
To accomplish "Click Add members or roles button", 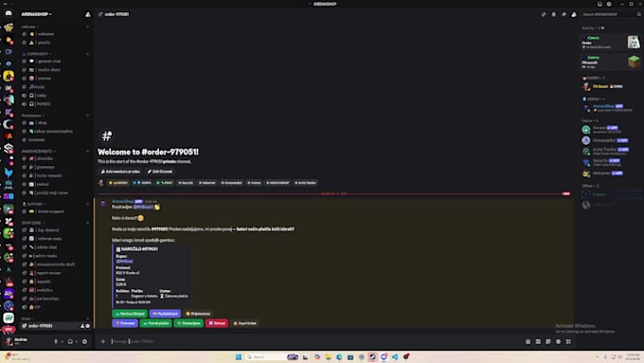I will (x=120, y=172).
